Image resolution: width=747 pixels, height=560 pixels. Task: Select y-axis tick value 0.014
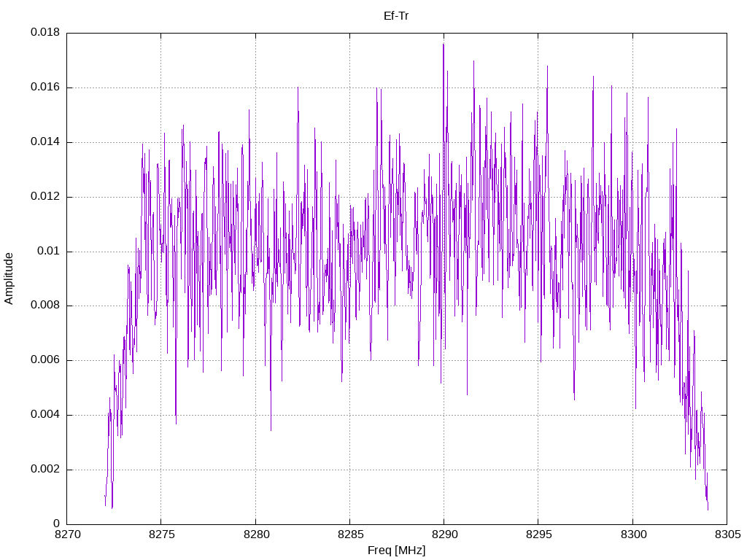(x=45, y=141)
